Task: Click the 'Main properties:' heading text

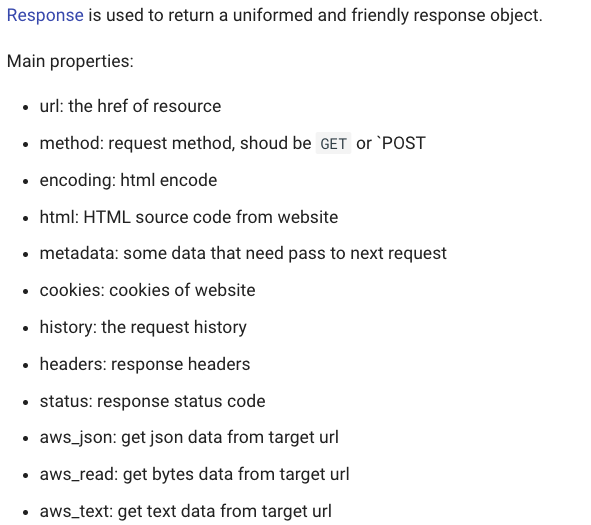Action: click(70, 61)
